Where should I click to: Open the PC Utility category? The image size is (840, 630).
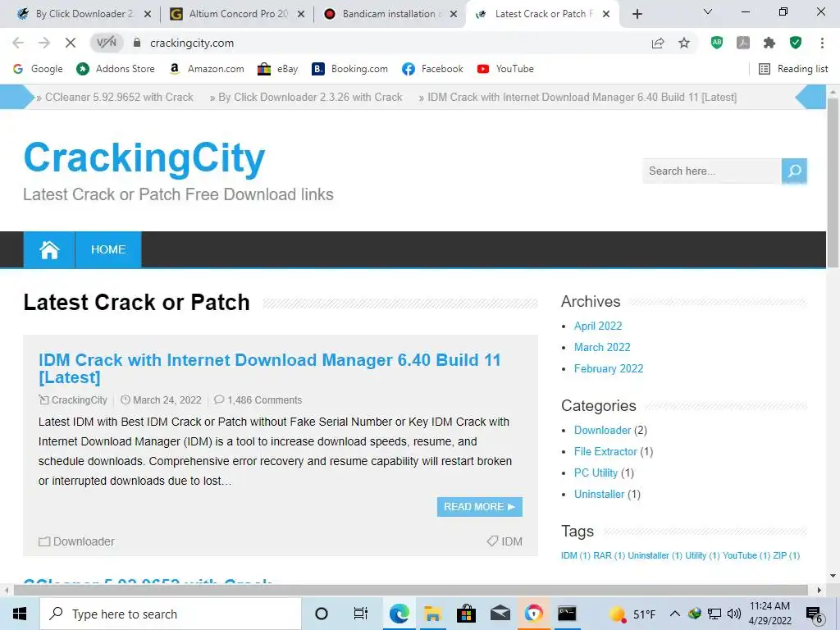596,473
